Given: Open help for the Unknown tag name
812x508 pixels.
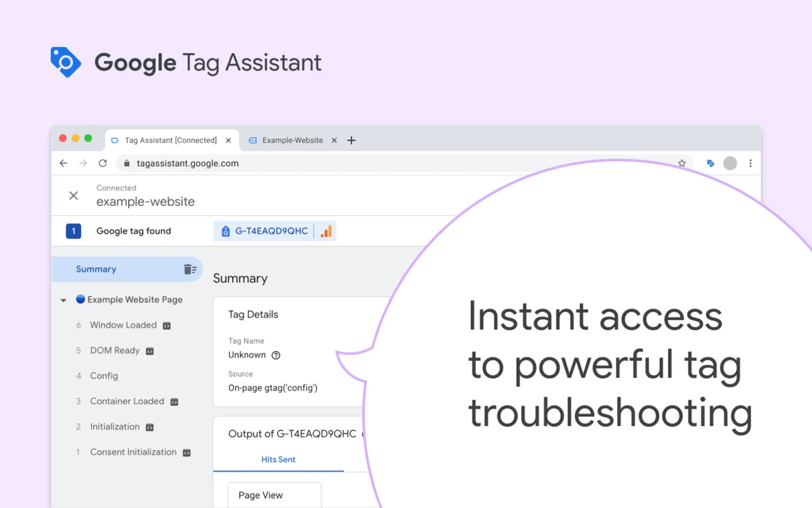Looking at the screenshot, I should (275, 355).
